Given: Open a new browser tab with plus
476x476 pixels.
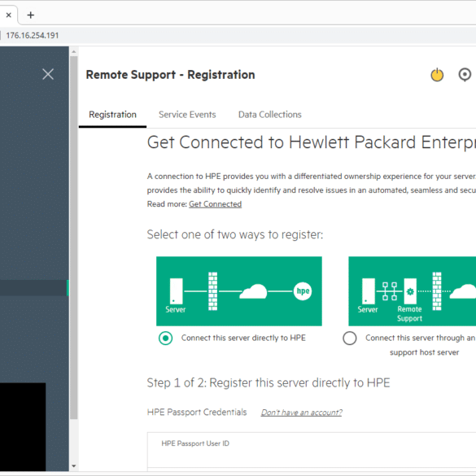Looking at the screenshot, I should 30,15.
